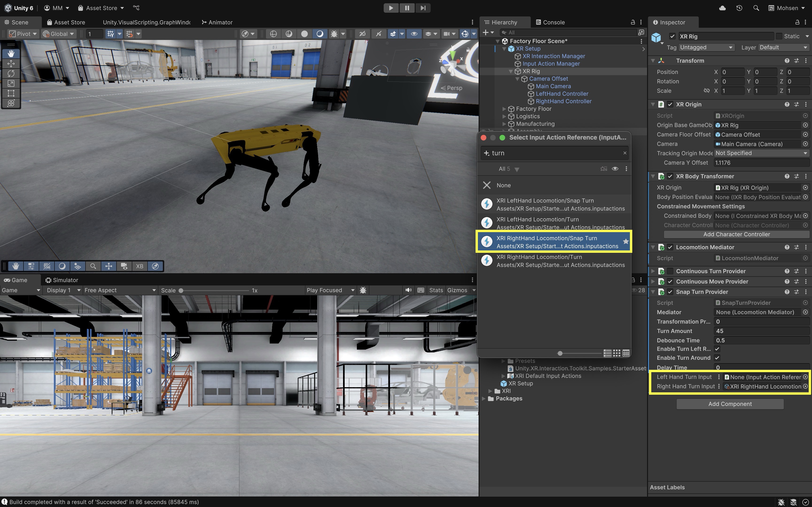The height and width of the screenshot is (507, 812).
Task: Click Add Character Controller button
Action: pos(737,234)
